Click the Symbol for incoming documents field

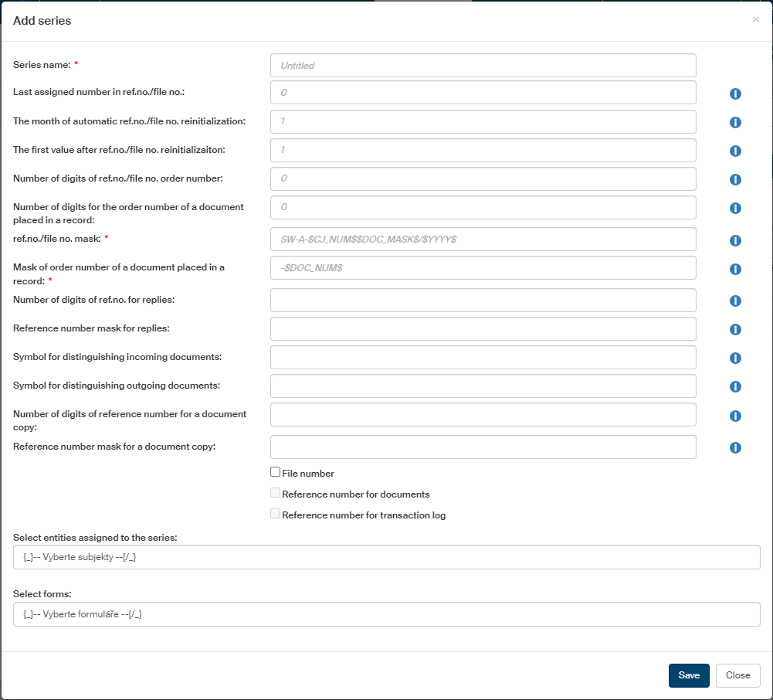(483, 358)
